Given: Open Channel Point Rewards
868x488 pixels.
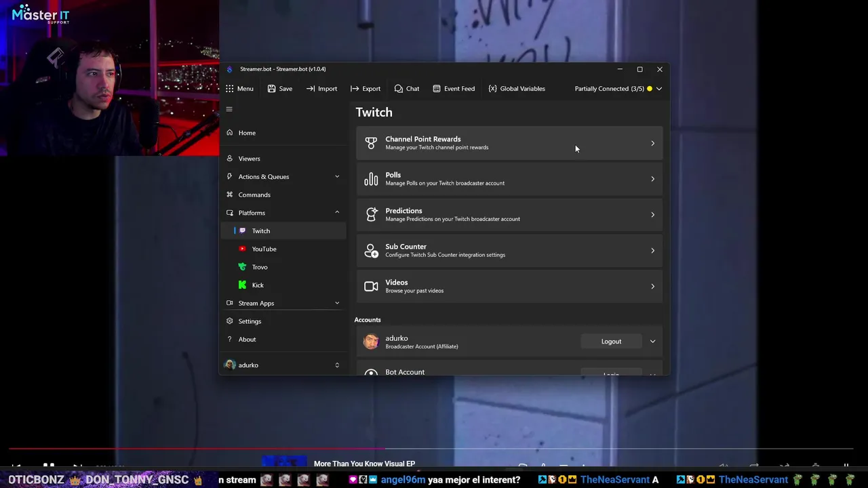Looking at the screenshot, I should point(509,143).
